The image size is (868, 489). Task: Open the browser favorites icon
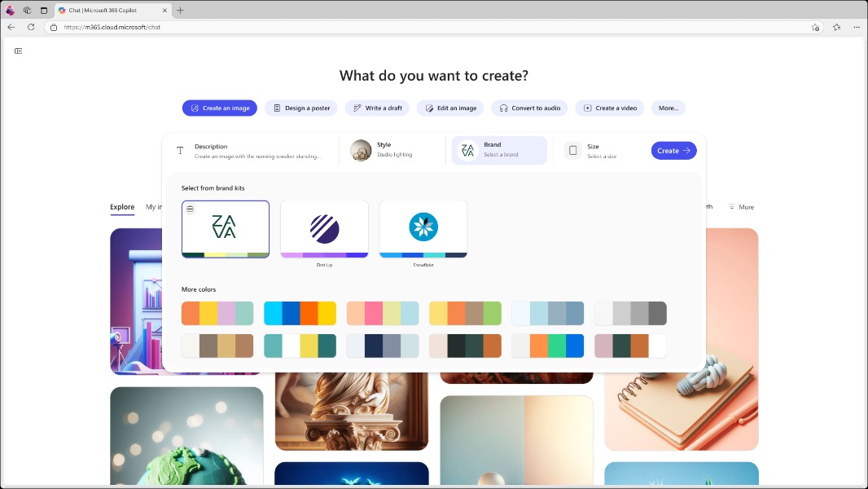tap(836, 27)
